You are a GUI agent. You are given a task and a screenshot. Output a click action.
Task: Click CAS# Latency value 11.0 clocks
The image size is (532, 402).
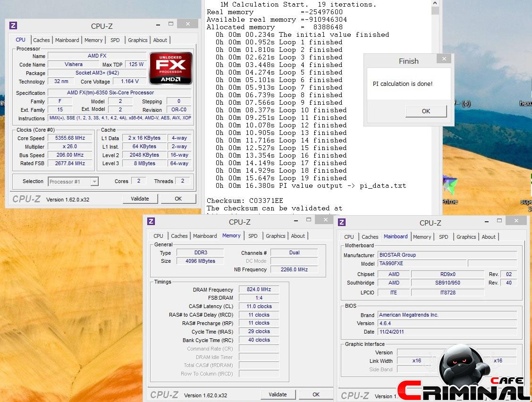pyautogui.click(x=259, y=306)
